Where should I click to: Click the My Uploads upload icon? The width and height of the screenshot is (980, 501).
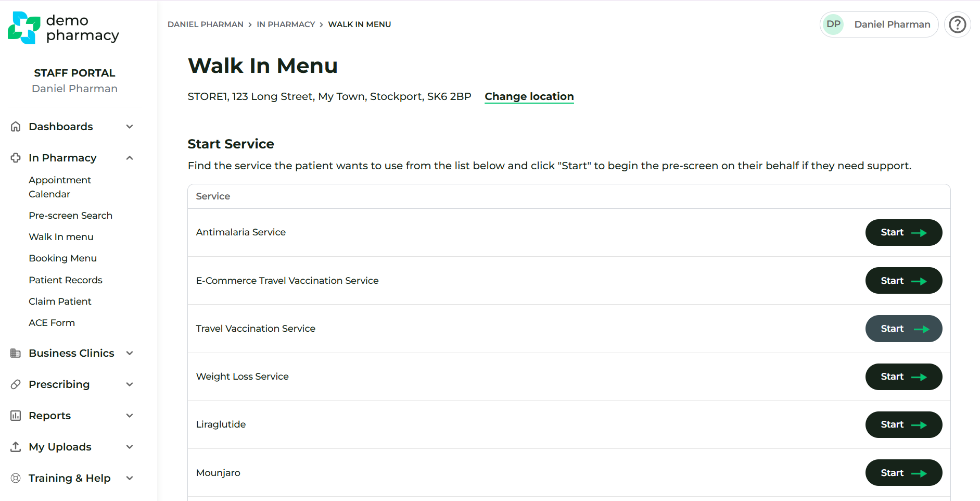pos(16,447)
